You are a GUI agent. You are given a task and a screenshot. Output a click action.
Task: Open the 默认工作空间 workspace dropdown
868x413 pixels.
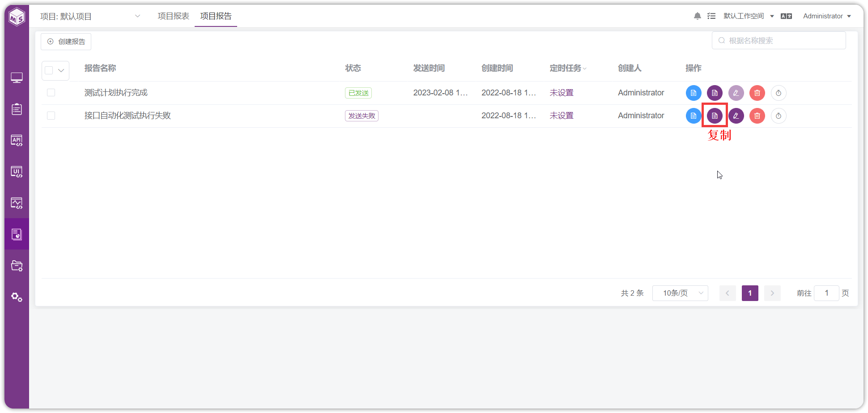749,16
